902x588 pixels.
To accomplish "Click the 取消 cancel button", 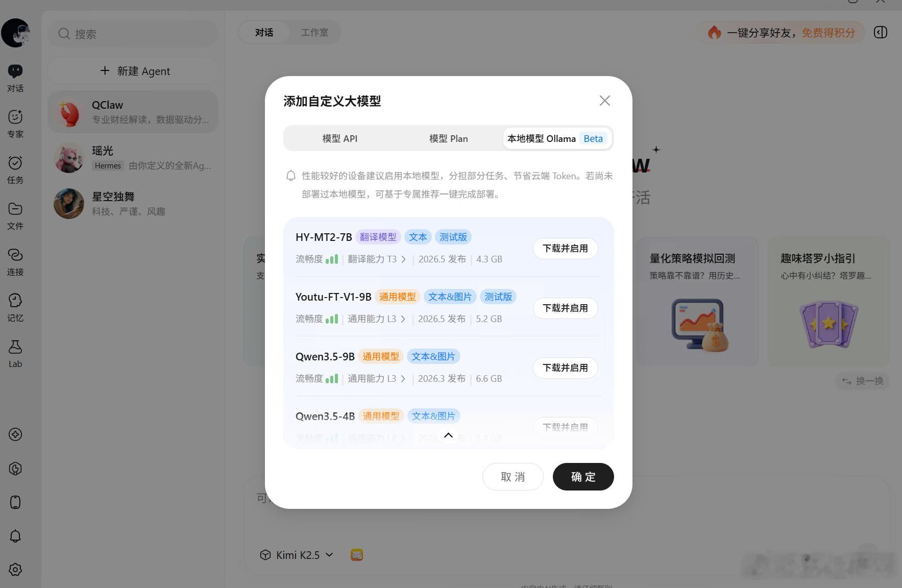I will [513, 477].
